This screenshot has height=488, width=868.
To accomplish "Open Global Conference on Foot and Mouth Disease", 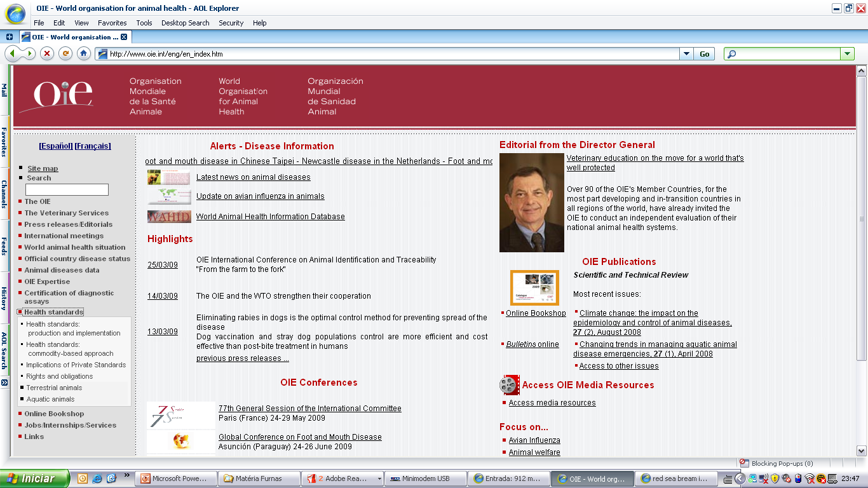I will coord(300,437).
